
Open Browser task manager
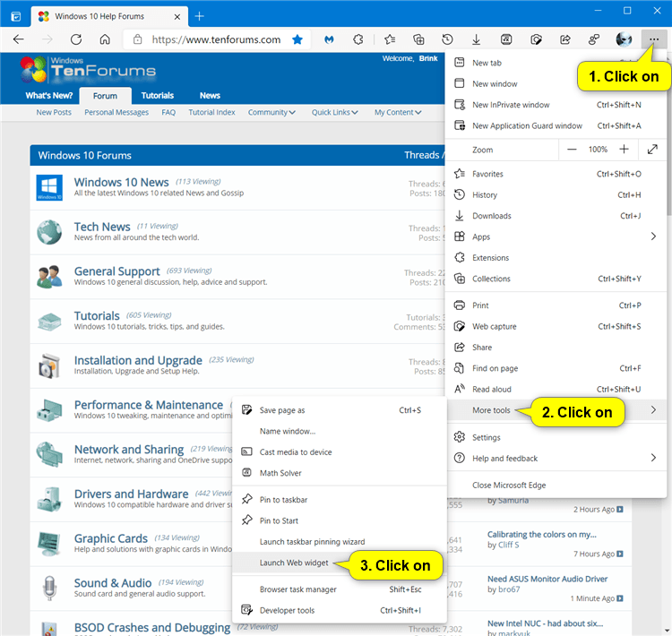[340, 589]
